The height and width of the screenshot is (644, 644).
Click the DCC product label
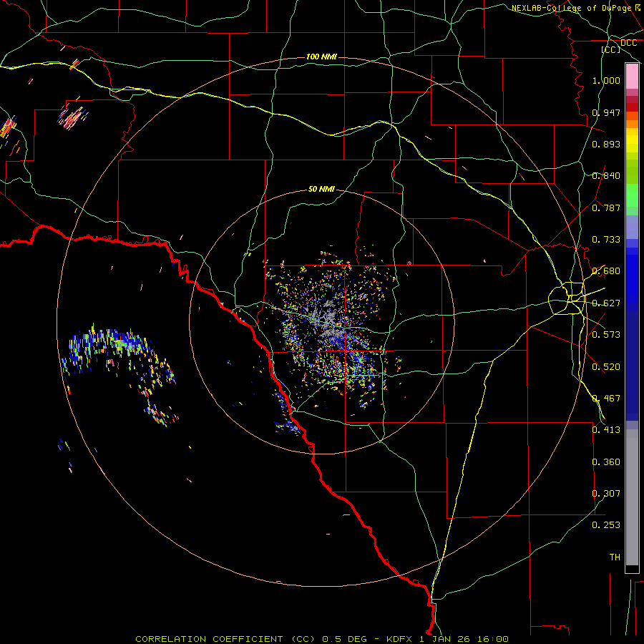pos(628,43)
